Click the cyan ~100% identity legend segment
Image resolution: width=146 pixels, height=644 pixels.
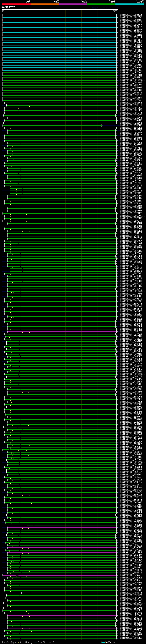click(x=130, y=4)
